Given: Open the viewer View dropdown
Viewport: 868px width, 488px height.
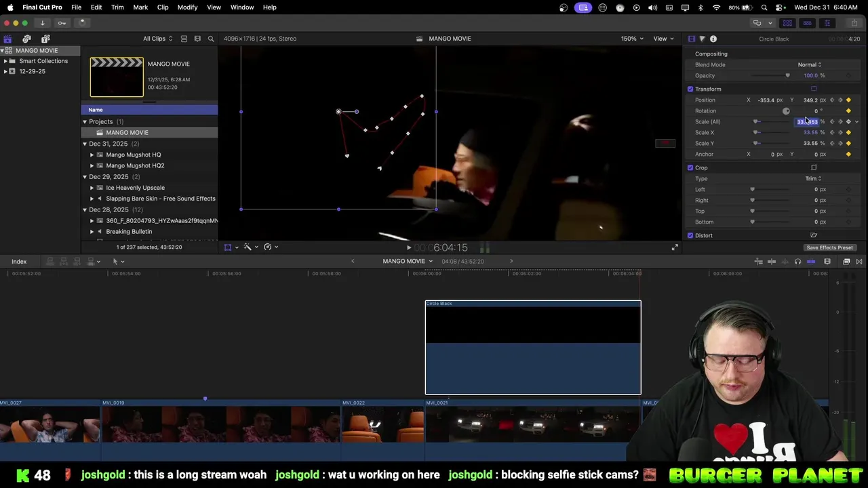Looking at the screenshot, I should click(x=663, y=39).
